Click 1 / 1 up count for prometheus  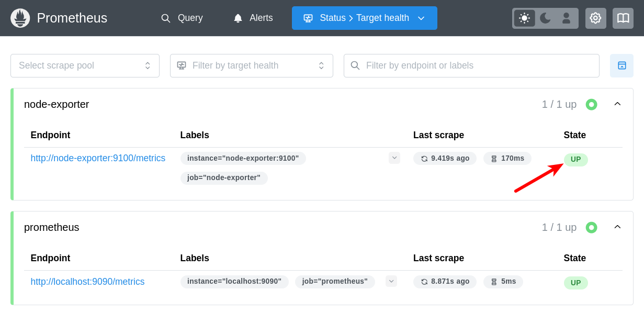pos(559,227)
